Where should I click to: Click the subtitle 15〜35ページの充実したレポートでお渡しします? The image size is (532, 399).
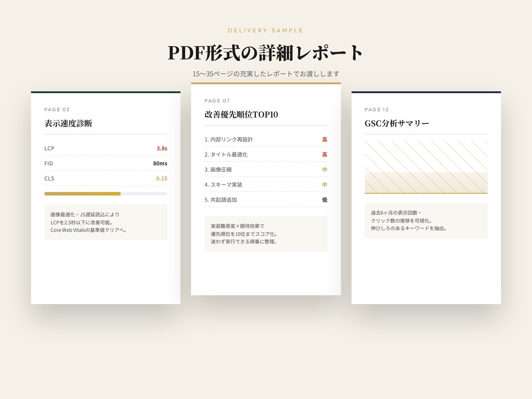[x=266, y=74]
